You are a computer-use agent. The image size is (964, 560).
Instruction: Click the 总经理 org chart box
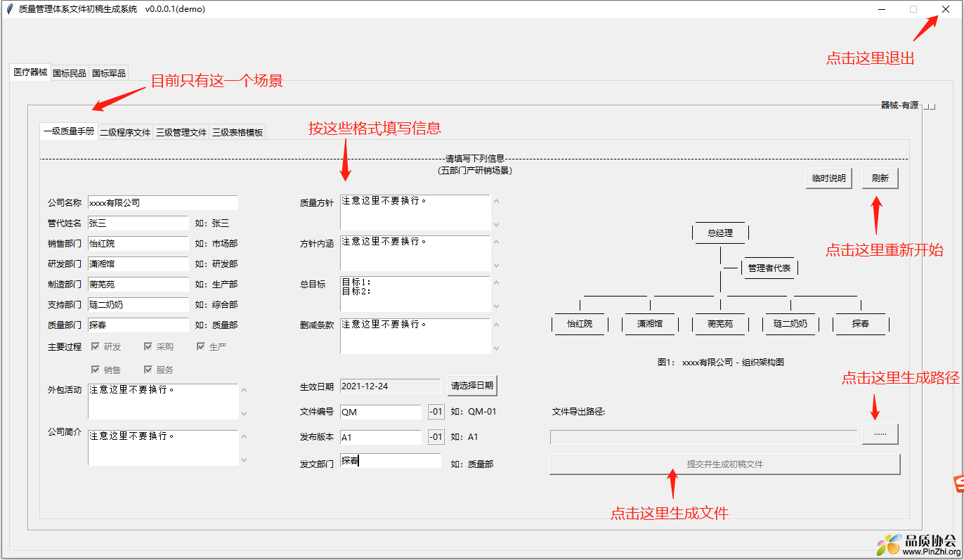click(720, 233)
